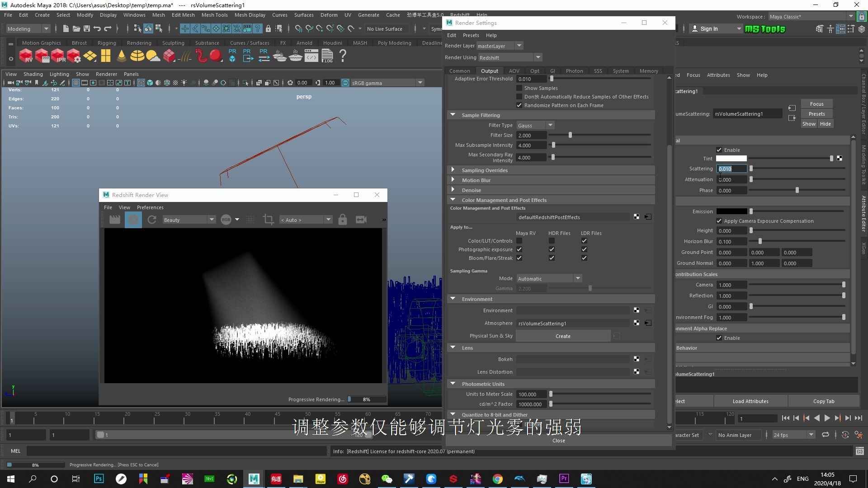The height and width of the screenshot is (488, 868).
Task: Click the Physical Sun & Sky Create button
Action: [563, 336]
